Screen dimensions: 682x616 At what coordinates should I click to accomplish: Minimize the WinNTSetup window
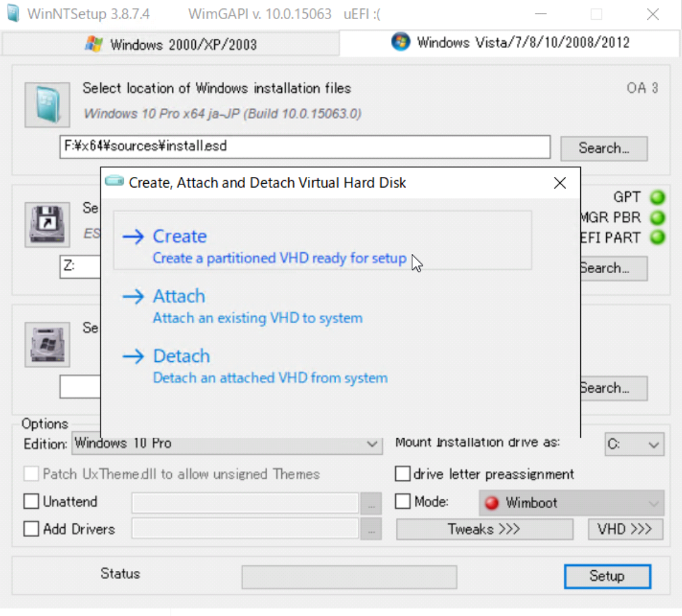[x=541, y=14]
